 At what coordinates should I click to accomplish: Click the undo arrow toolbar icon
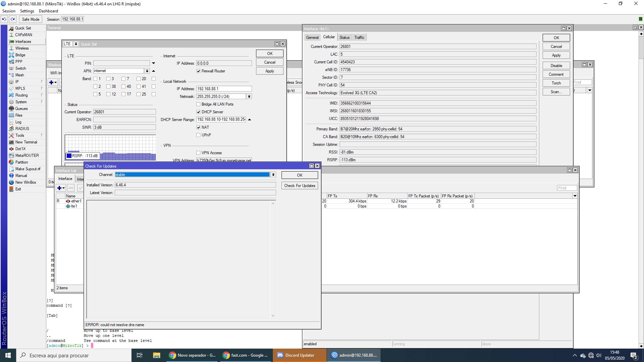point(4,19)
